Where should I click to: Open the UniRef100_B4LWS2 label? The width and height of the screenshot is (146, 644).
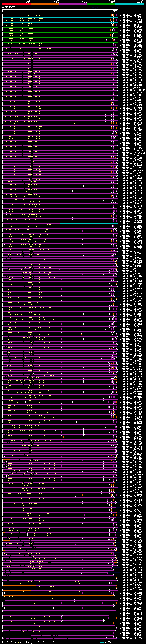click(x=131, y=123)
